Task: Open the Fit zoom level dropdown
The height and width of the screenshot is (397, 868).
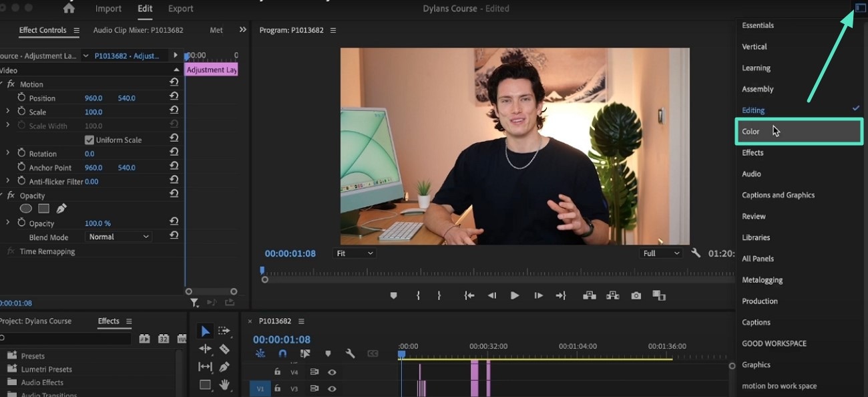Action: click(x=355, y=253)
